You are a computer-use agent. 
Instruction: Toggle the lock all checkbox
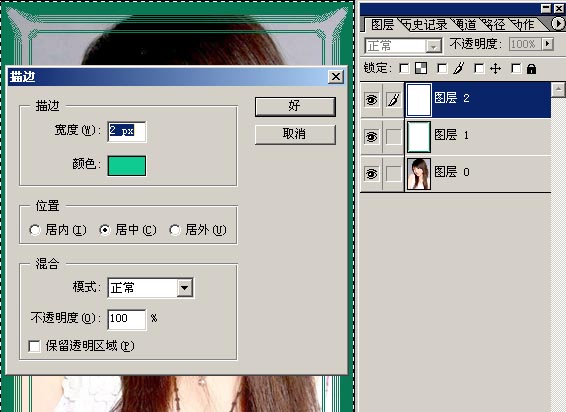[517, 68]
